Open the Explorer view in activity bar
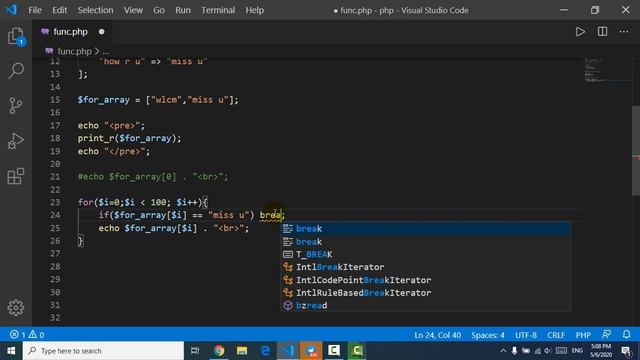 16,36
